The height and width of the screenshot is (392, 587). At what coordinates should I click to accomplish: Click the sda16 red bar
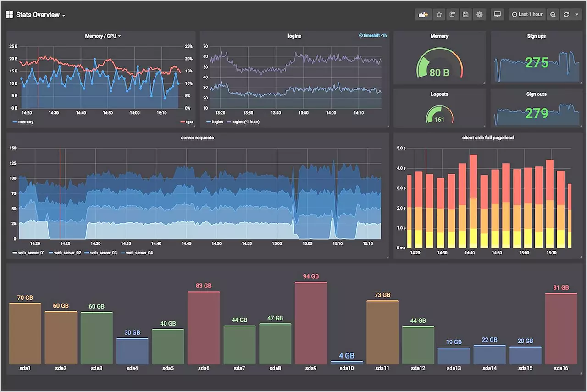(x=561, y=329)
